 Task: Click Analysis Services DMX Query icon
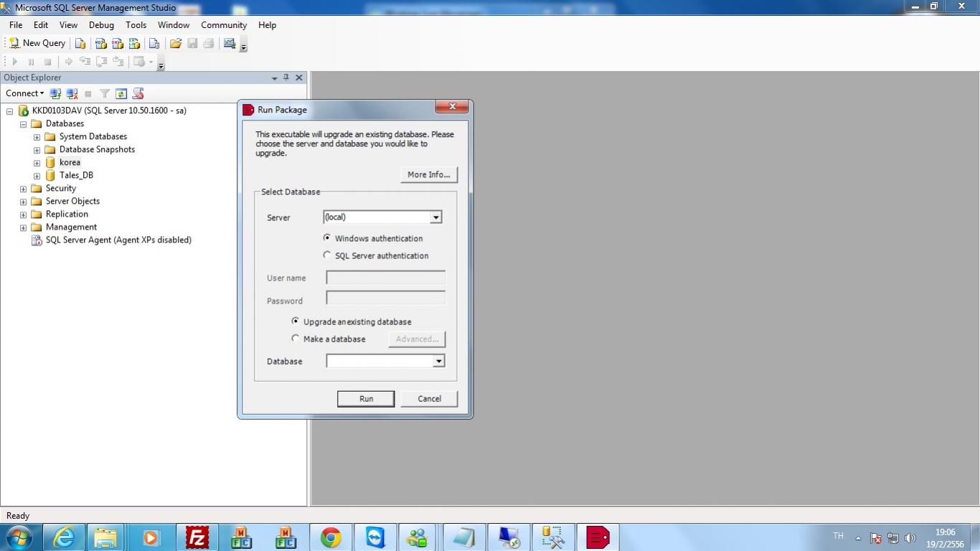point(118,44)
